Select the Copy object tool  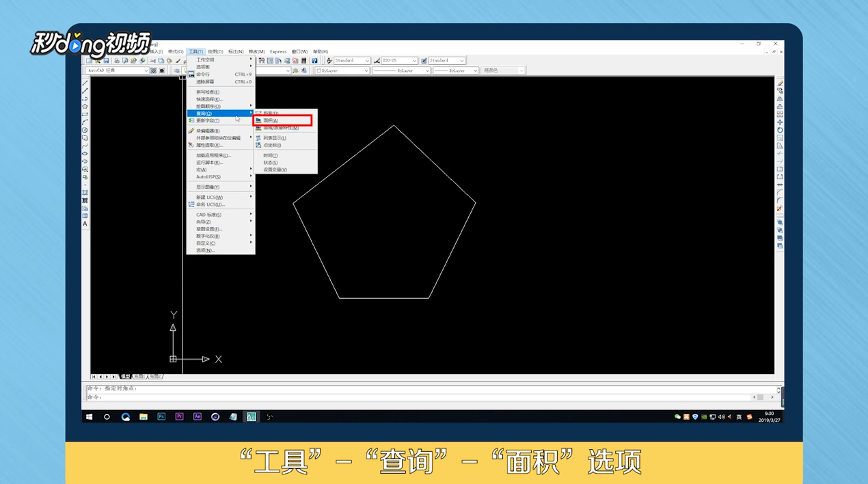pyautogui.click(x=780, y=91)
